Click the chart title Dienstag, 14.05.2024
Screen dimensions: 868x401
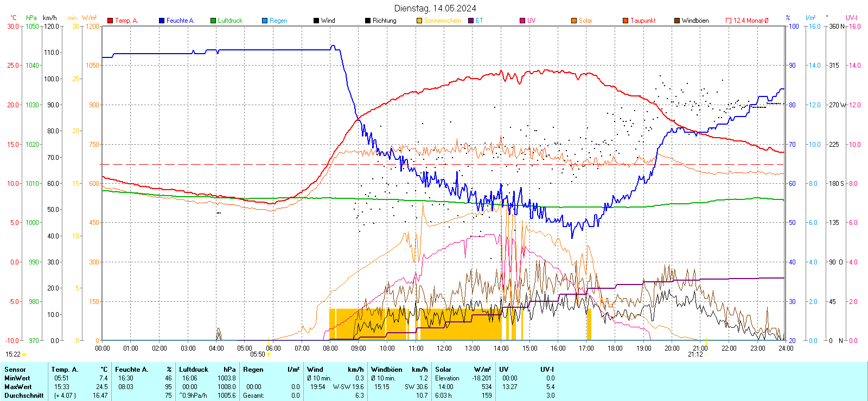(435, 8)
